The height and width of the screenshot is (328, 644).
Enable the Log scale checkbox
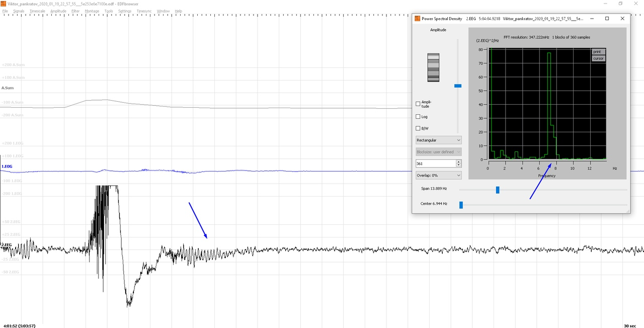pos(418,117)
